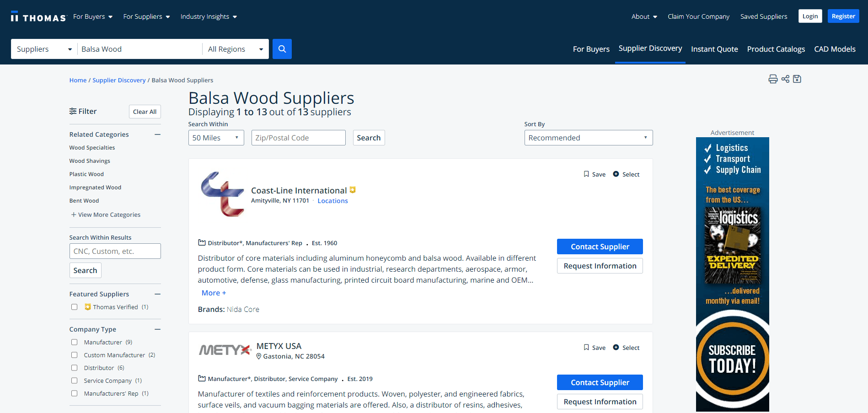This screenshot has width=868, height=413.
Task: Open Saved Suppliers in header
Action: (x=764, y=16)
